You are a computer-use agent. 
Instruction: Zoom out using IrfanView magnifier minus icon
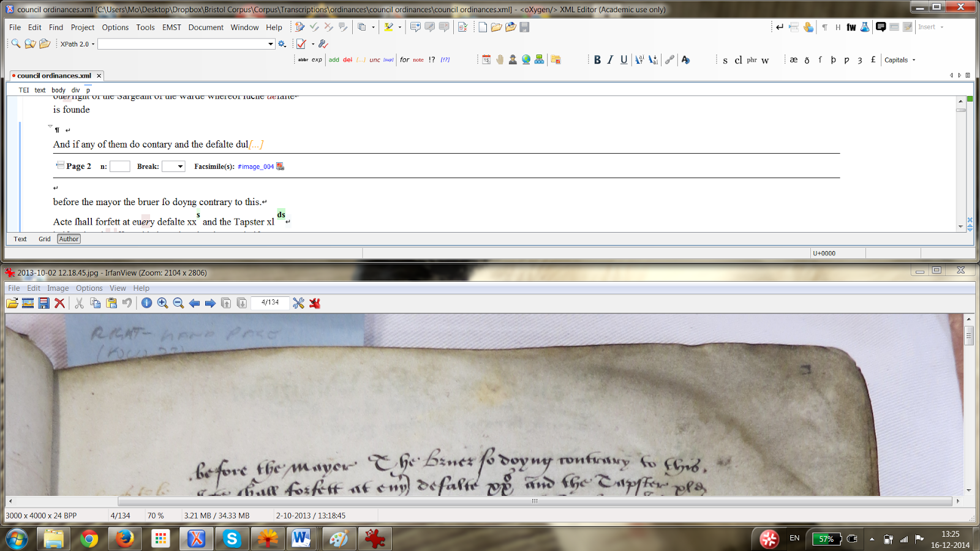tap(178, 303)
